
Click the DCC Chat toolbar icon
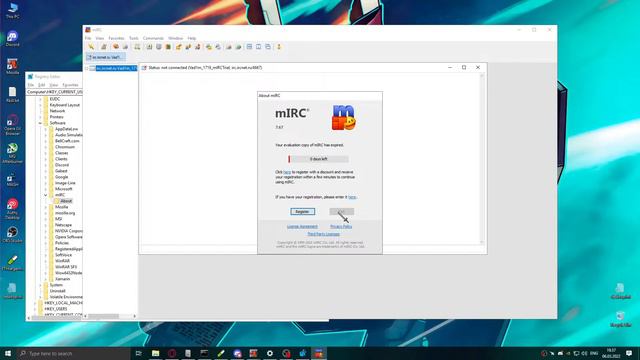188,47
